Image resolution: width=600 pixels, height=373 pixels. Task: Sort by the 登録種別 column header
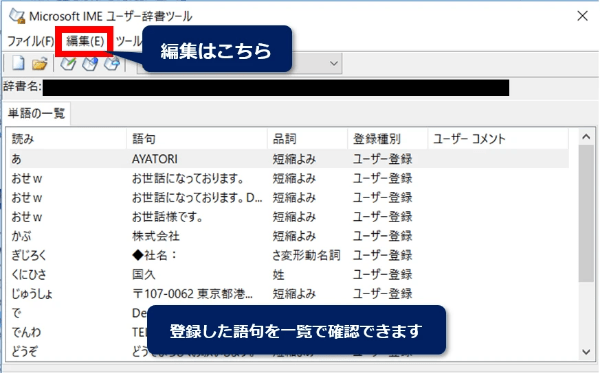pos(388,138)
